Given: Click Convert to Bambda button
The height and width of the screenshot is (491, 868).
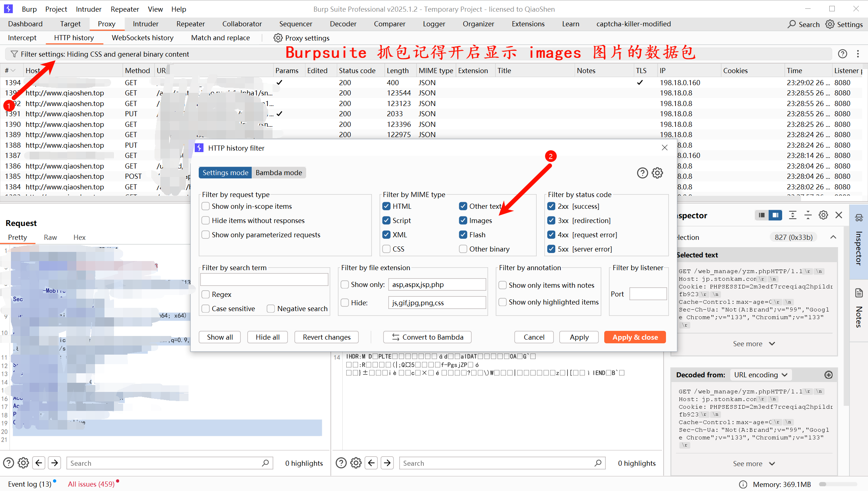Looking at the screenshot, I should [x=427, y=337].
